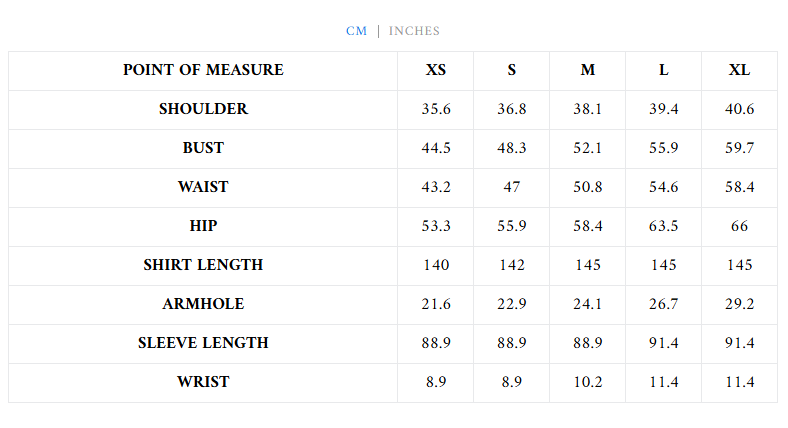Click the M wrist value 10.2

(588, 382)
